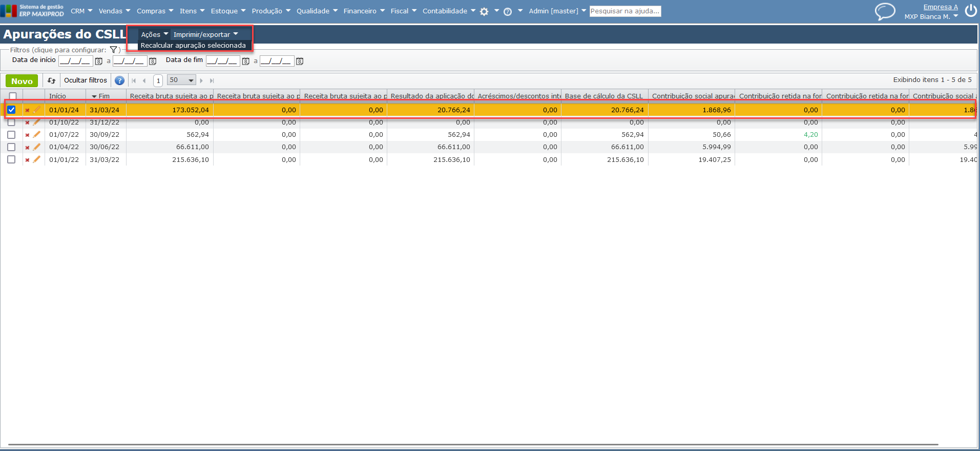The image size is (980, 451).
Task: Check the 01/10/22 row checkbox
Action: pos(11,122)
